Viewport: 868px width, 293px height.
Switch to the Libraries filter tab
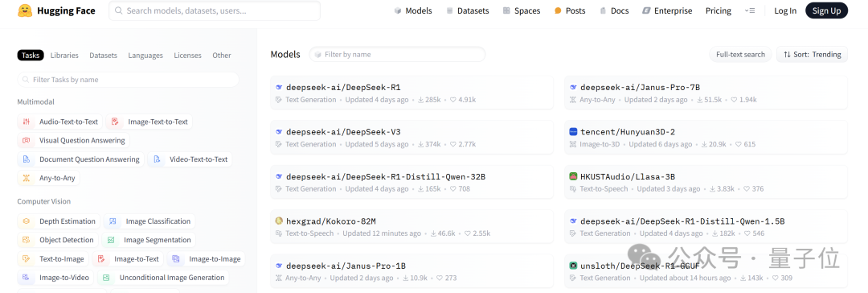64,56
